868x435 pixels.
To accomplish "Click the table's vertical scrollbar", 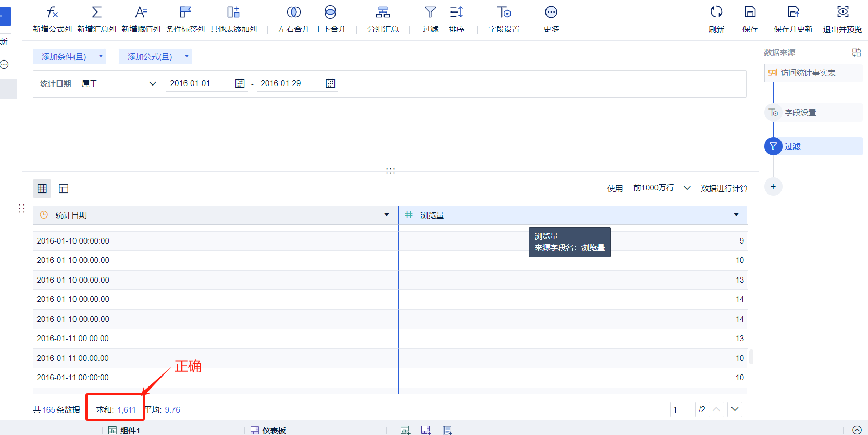I will pyautogui.click(x=751, y=357).
